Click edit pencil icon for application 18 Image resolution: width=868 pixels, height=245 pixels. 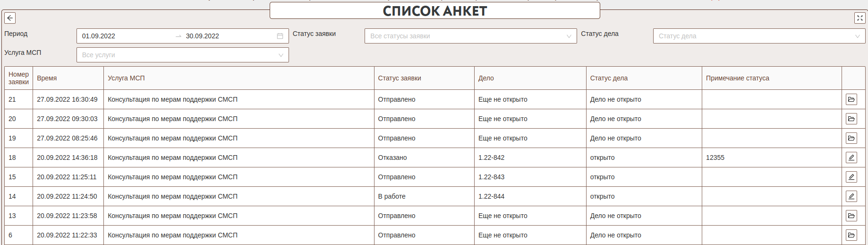pos(851,157)
